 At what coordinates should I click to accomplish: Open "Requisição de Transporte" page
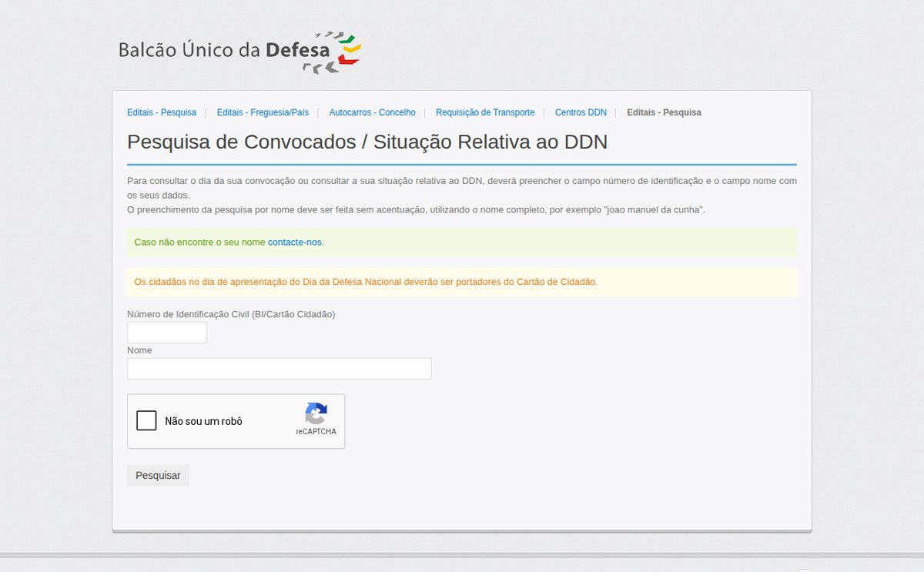pyautogui.click(x=485, y=112)
